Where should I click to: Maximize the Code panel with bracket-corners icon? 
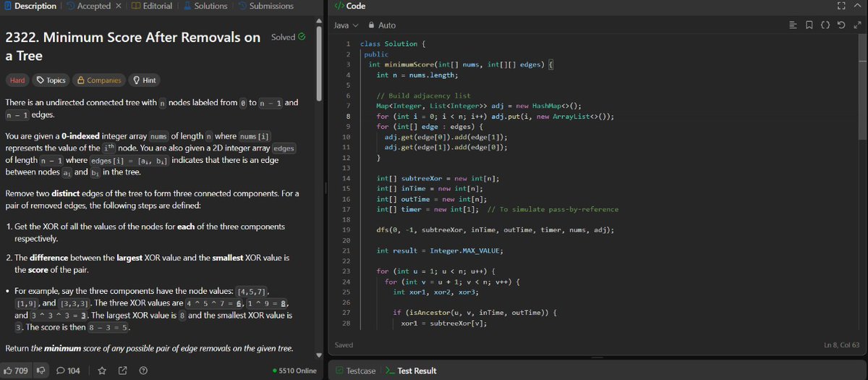coord(841,6)
